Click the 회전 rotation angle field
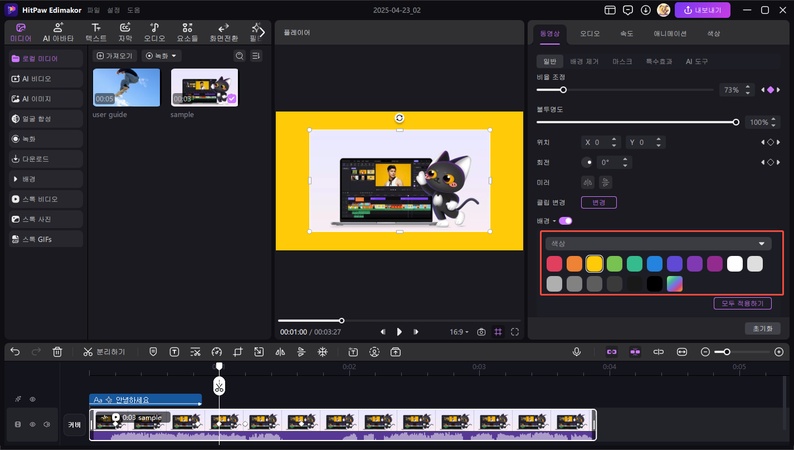This screenshot has height=450, width=794. 614,162
